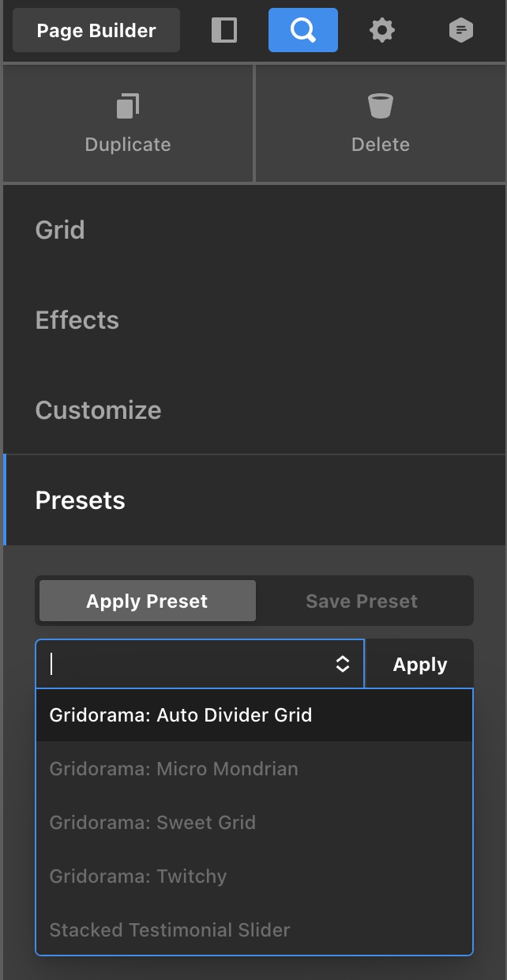Screen dimensions: 507x980
Task: Click the Delete trash bin icon
Action: [381, 106]
